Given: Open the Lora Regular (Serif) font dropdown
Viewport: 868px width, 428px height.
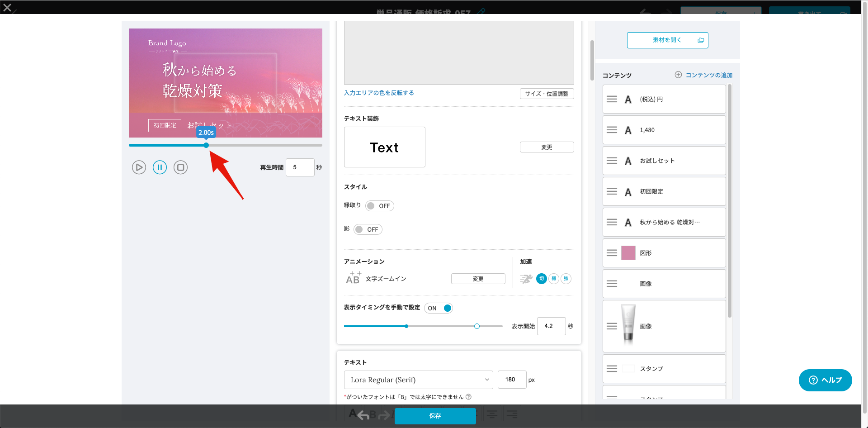Looking at the screenshot, I should (419, 380).
